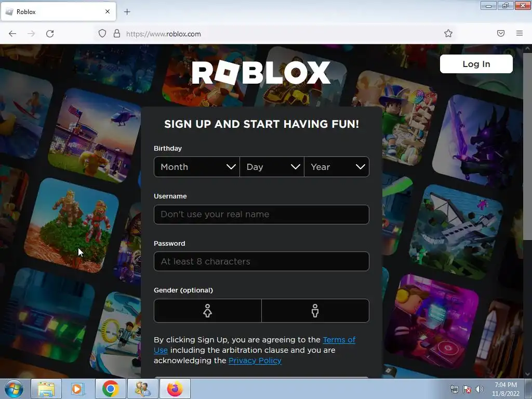Select the male gender option

click(315, 311)
